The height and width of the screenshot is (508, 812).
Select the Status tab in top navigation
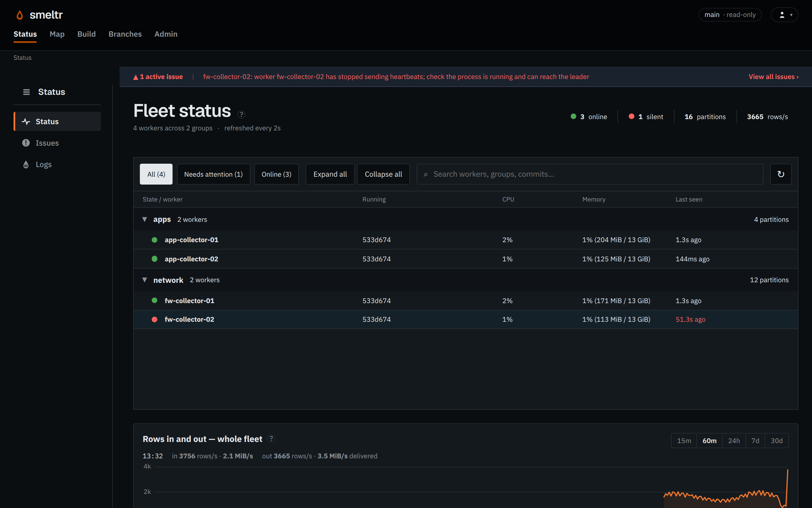pos(25,34)
